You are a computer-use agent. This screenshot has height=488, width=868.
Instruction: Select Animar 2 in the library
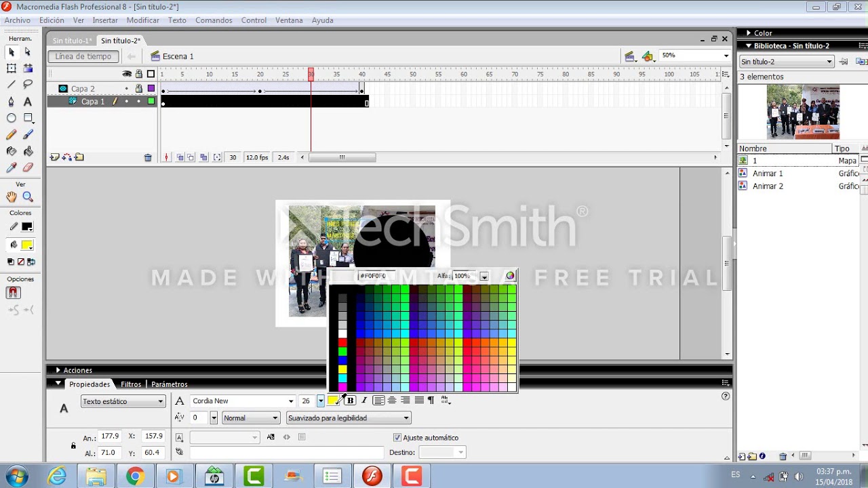click(768, 186)
